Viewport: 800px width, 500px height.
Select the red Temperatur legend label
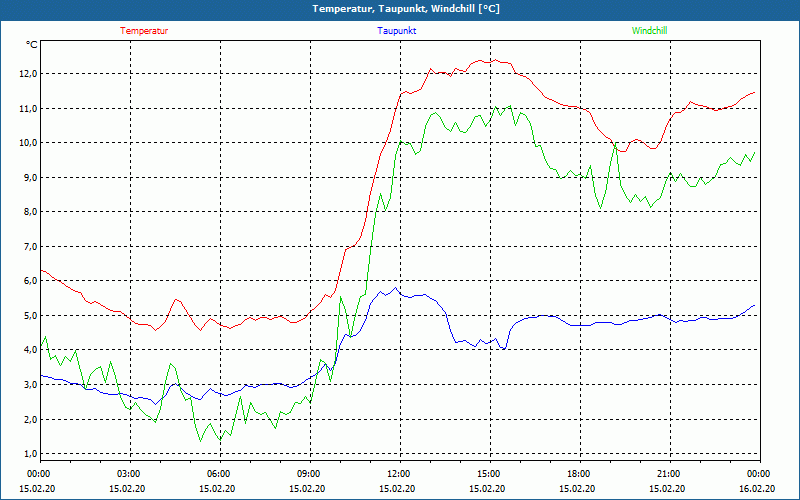[x=144, y=31]
